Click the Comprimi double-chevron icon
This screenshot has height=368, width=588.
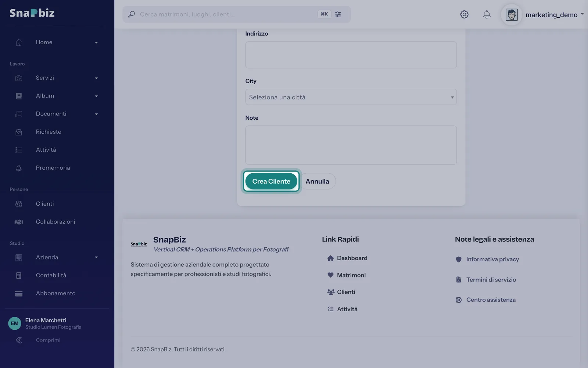coord(19,340)
